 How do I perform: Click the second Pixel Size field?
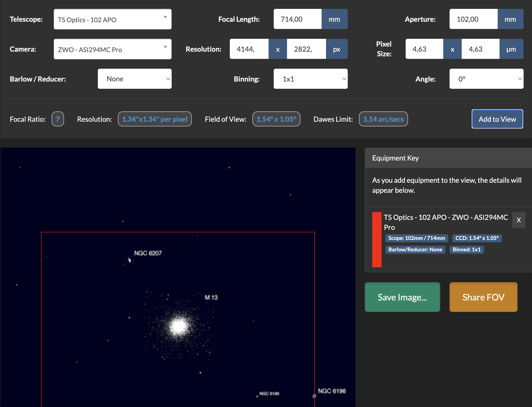pyautogui.click(x=480, y=49)
